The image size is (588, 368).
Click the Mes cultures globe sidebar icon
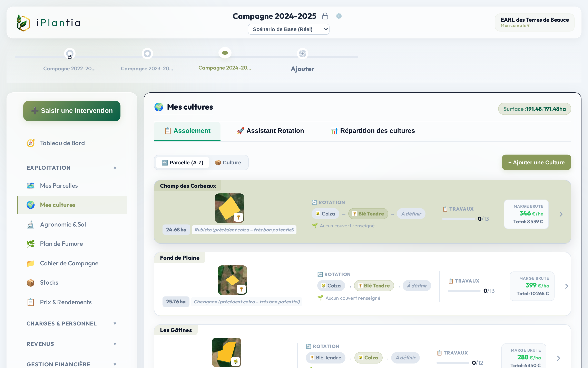pos(31,205)
